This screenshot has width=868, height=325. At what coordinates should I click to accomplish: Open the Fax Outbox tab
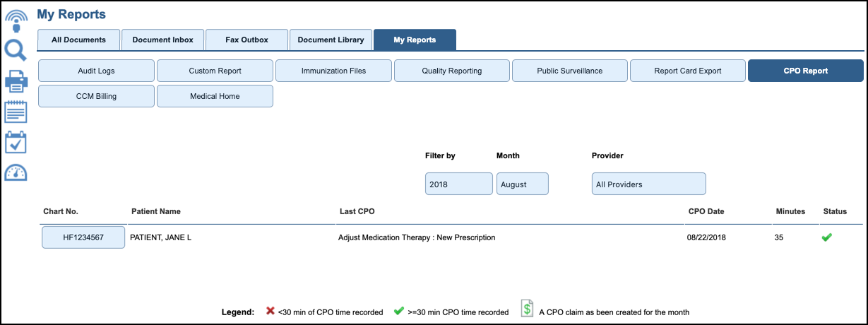tap(246, 40)
